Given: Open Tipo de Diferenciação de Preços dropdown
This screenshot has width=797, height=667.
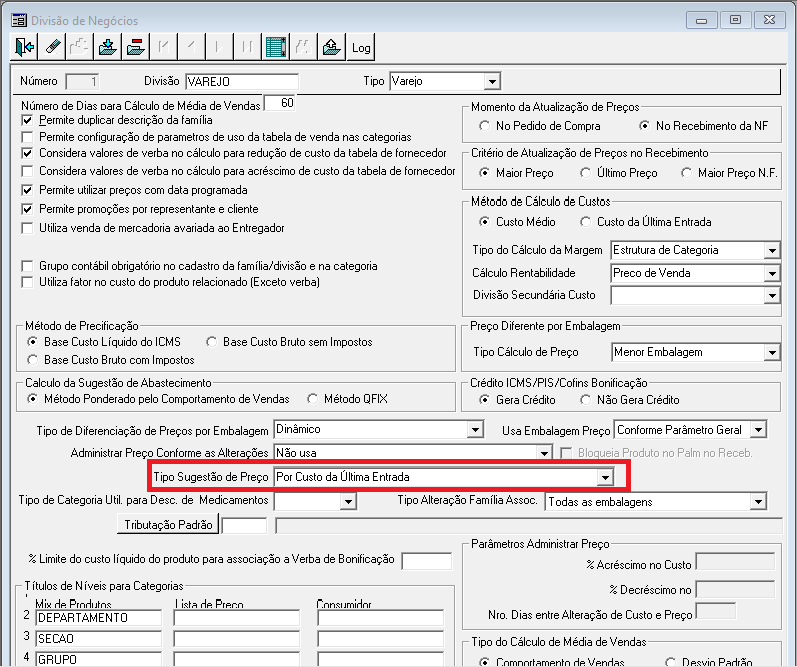Looking at the screenshot, I should point(475,430).
